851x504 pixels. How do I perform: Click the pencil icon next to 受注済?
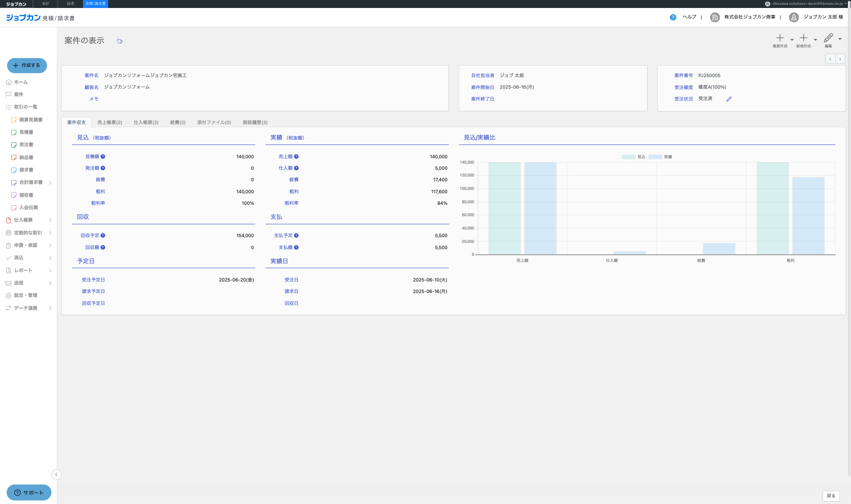(729, 99)
